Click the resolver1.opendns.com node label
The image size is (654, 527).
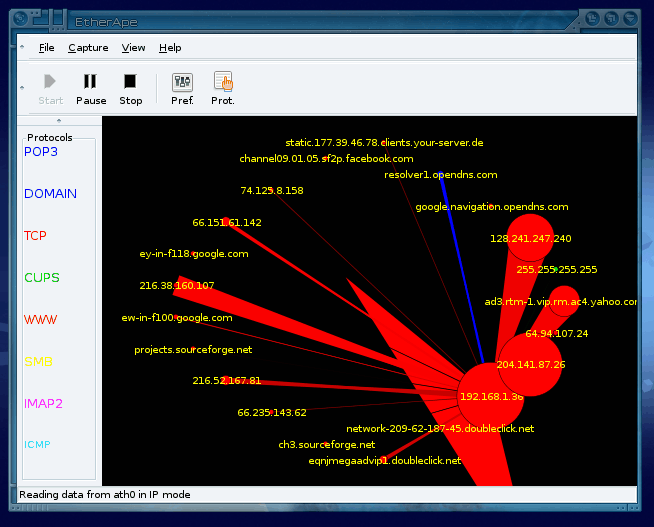[441, 175]
